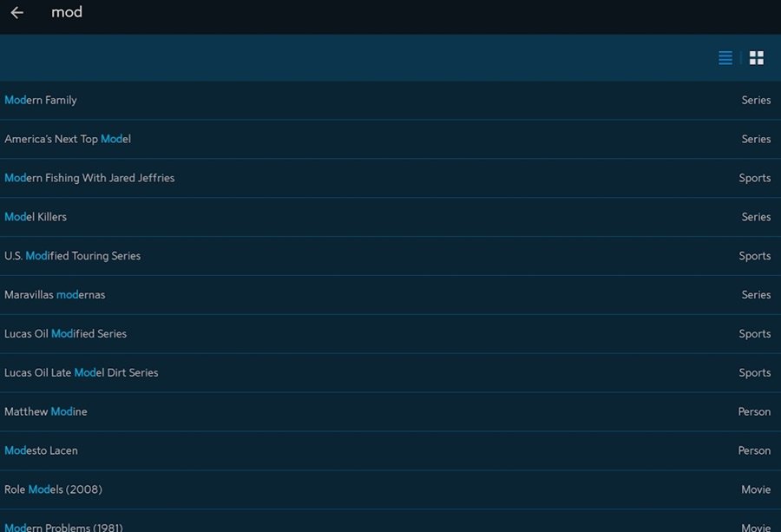781x532 pixels.
Task: Select Lucas Oil Modified Series
Action: click(x=390, y=333)
